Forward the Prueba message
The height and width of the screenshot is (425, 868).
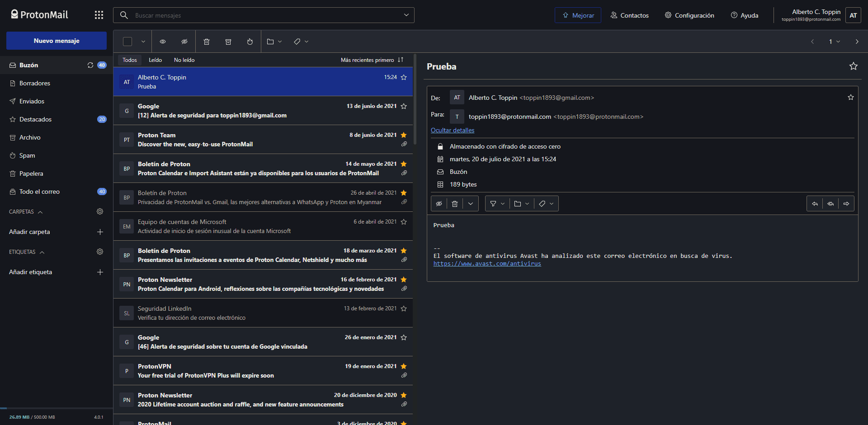(846, 204)
